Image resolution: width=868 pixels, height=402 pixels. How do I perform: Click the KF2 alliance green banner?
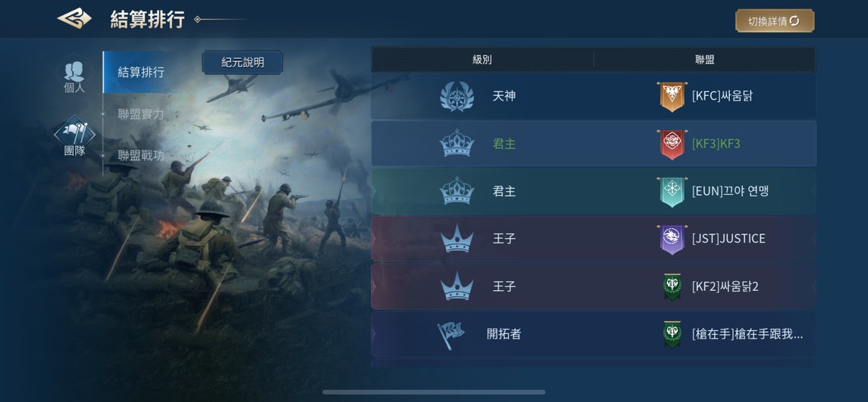tap(672, 286)
